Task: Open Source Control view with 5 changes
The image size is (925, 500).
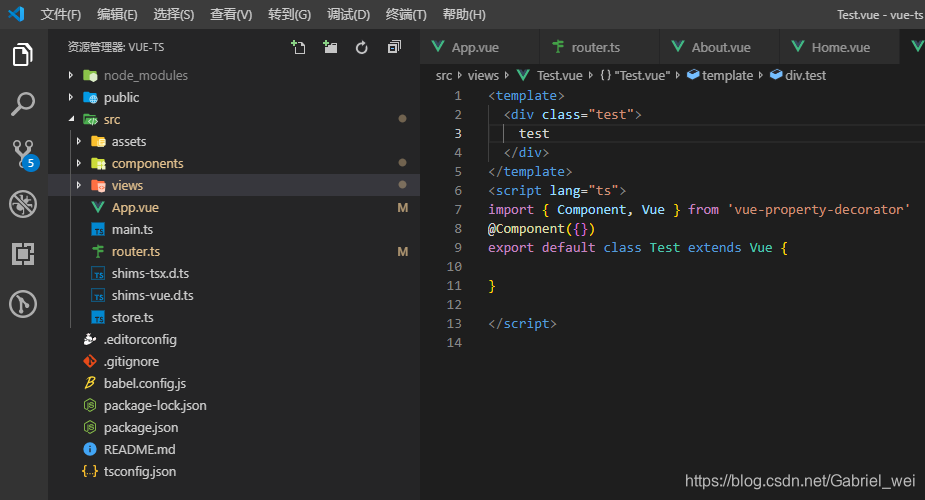Action: [25, 154]
